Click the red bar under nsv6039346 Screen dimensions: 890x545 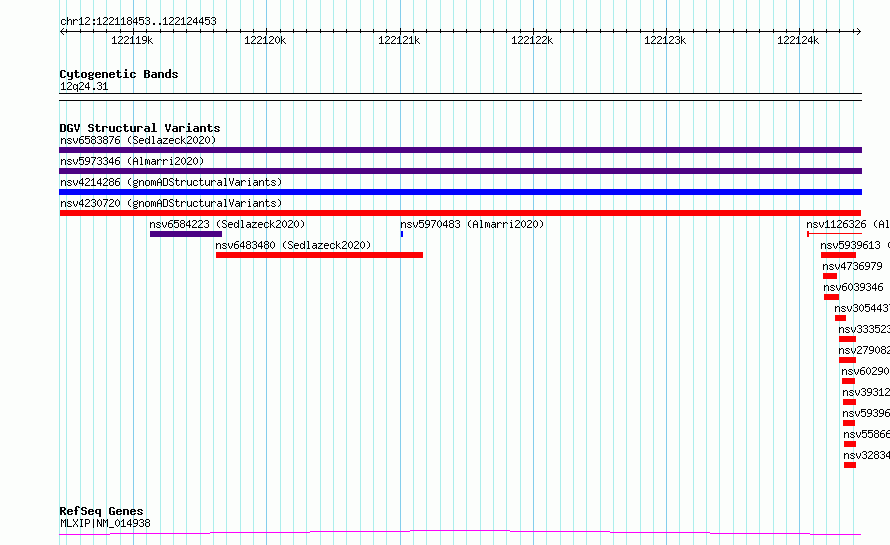(x=832, y=297)
